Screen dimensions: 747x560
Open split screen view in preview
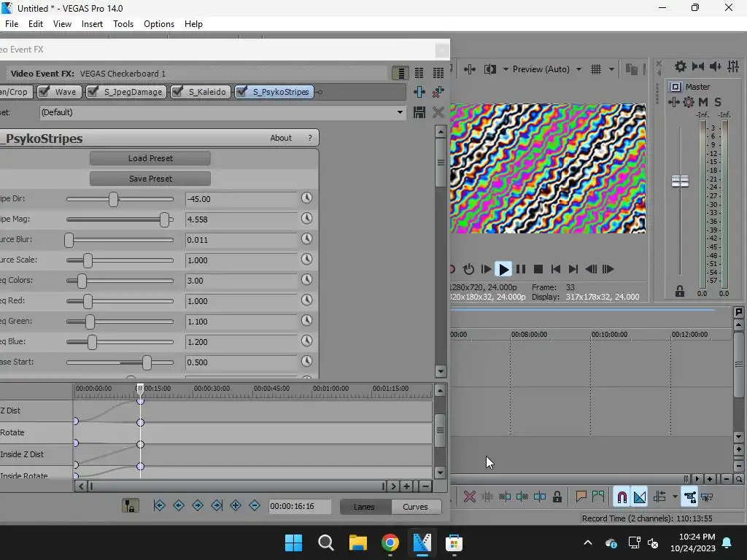[x=490, y=69]
